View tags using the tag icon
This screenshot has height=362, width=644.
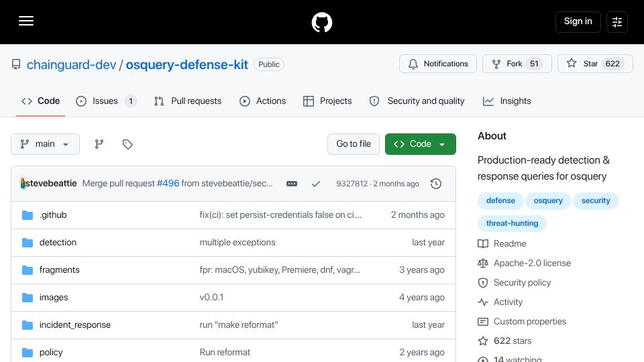pyautogui.click(x=127, y=144)
